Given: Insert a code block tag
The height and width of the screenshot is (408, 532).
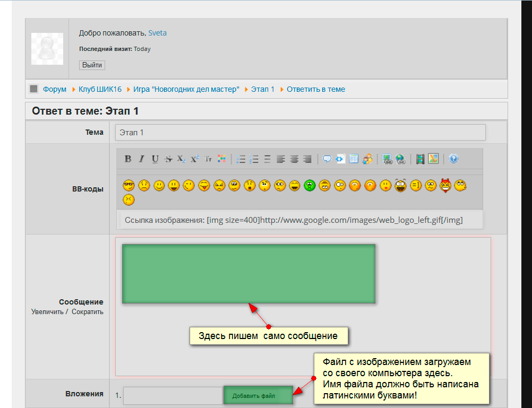Looking at the screenshot, I should [340, 159].
